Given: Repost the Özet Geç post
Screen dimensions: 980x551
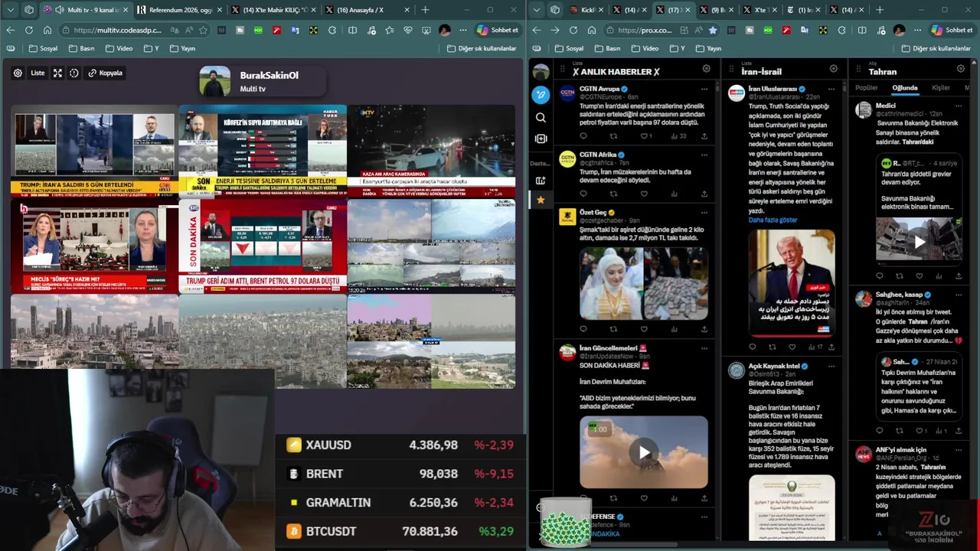Looking at the screenshot, I should click(613, 329).
